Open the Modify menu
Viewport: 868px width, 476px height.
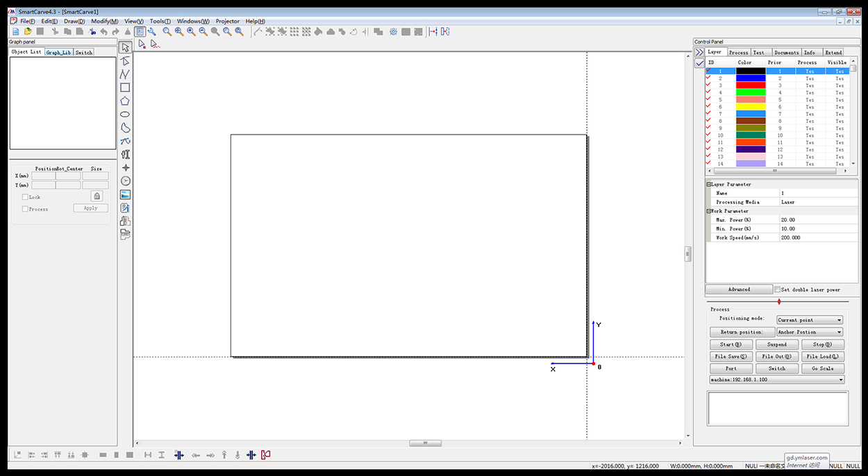pos(104,22)
